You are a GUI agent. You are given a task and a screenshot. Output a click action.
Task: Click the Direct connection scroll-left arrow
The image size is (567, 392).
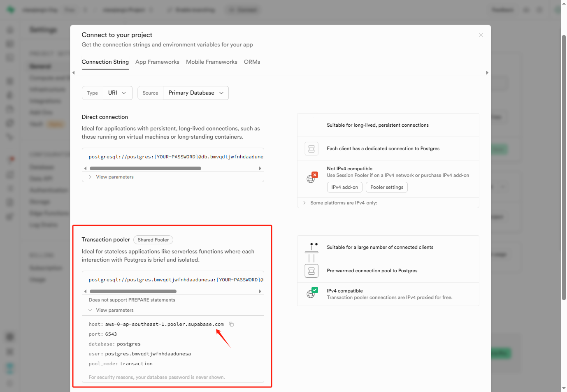pyautogui.click(x=85, y=168)
